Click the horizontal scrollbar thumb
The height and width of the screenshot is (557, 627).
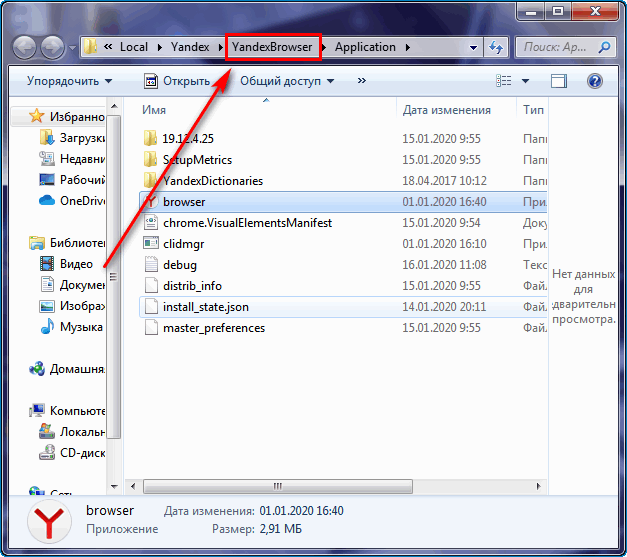coord(278,487)
